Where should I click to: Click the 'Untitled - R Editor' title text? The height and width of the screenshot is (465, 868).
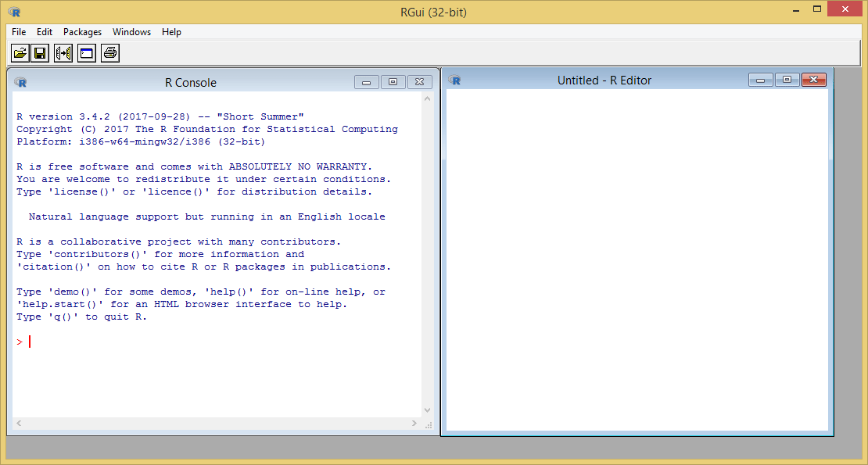[x=604, y=80]
